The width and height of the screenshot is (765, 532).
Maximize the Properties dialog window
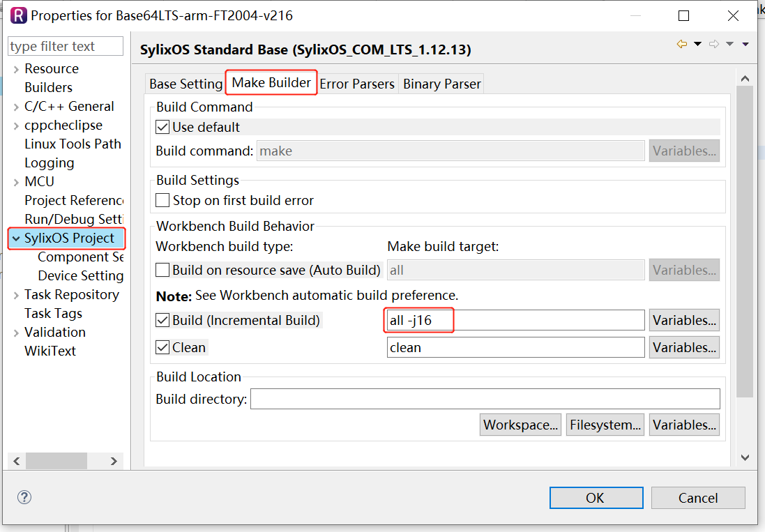coord(684,15)
